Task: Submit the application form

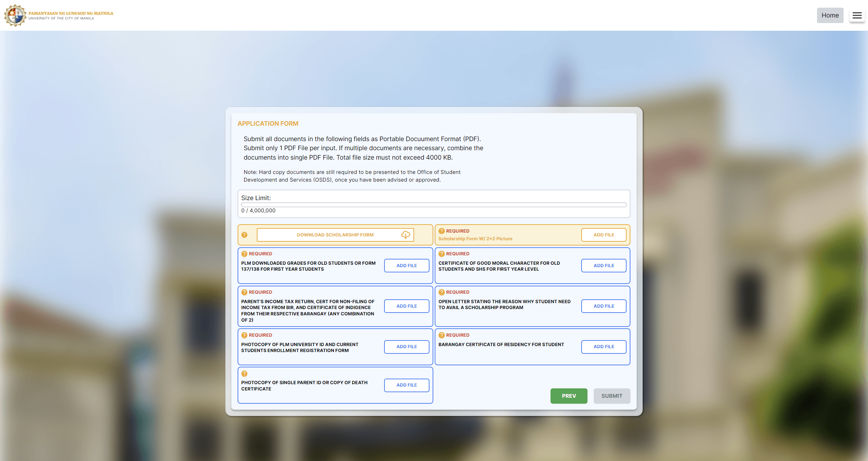Action: tap(612, 396)
